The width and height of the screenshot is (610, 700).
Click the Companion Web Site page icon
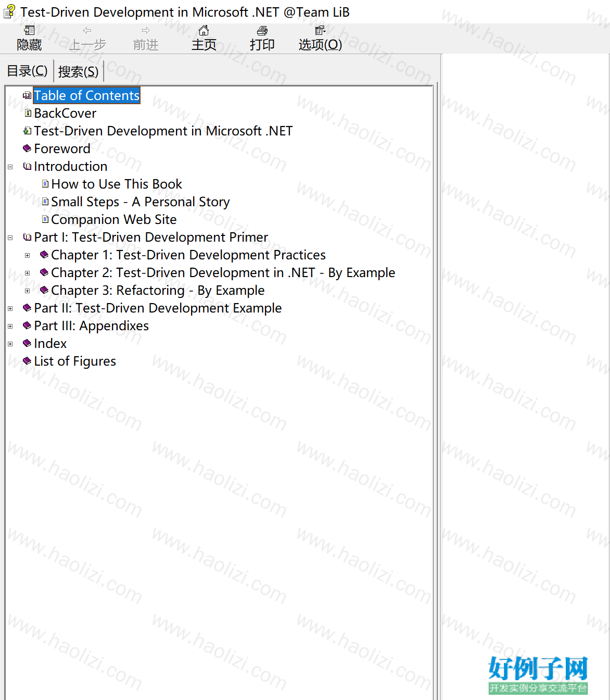[x=45, y=219]
